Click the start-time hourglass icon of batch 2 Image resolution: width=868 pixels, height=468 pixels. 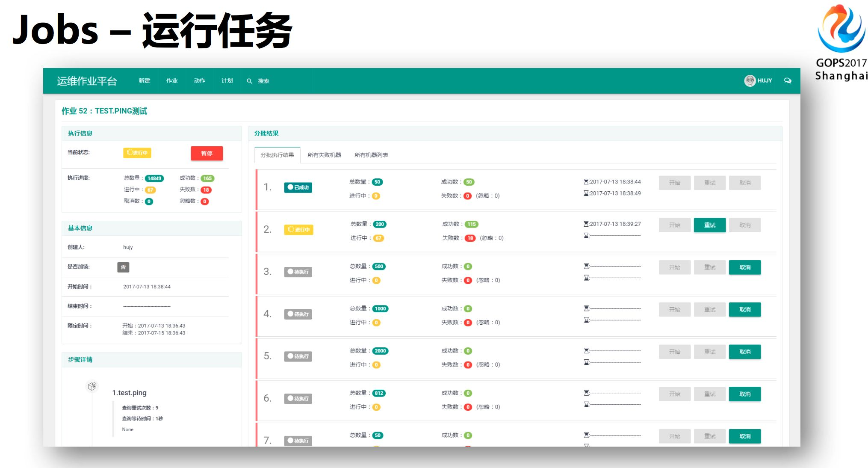(x=586, y=224)
